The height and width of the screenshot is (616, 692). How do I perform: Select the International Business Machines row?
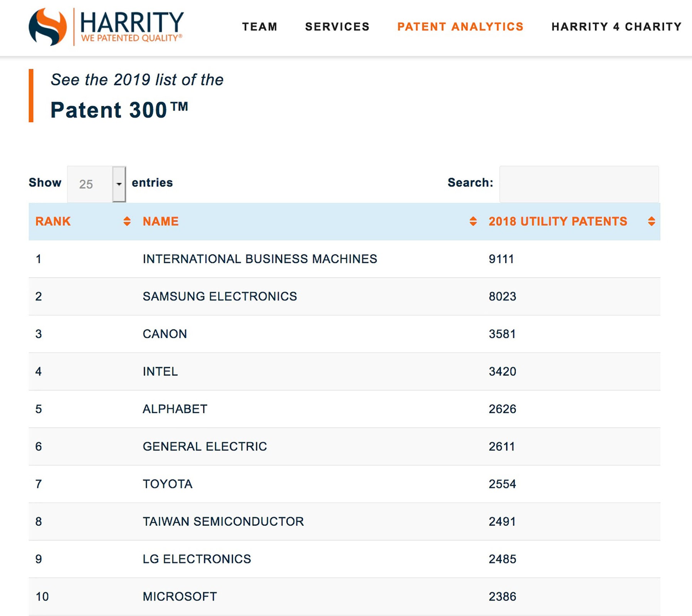click(260, 259)
